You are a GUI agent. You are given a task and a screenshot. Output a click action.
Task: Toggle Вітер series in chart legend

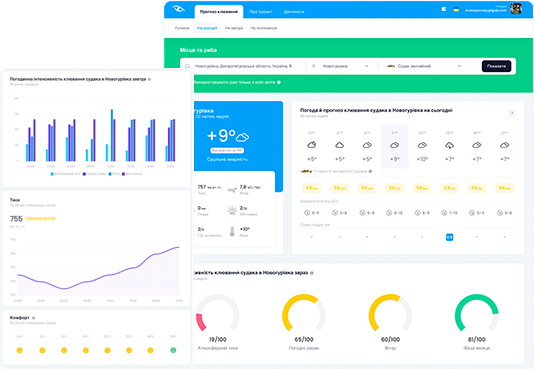pos(114,174)
